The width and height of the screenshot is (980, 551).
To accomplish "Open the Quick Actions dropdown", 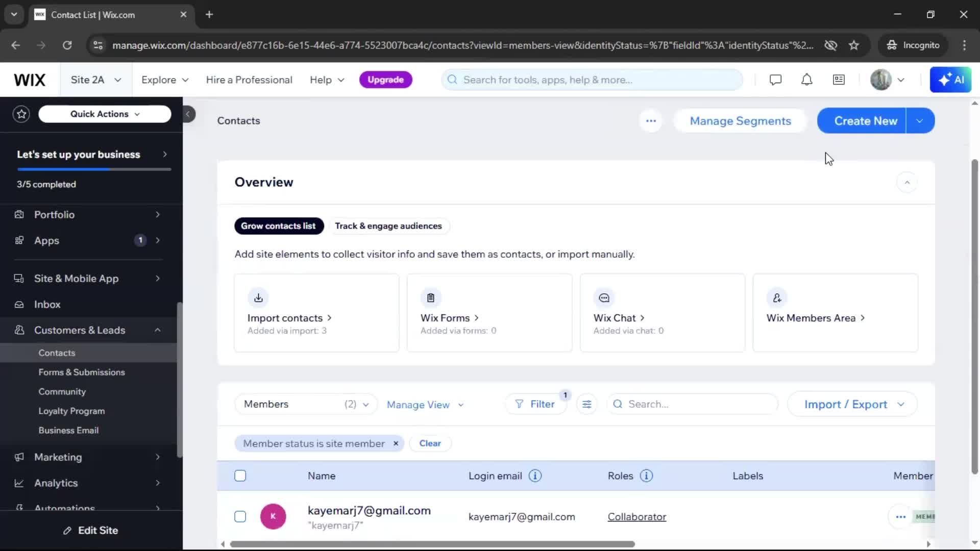I will coord(105,114).
